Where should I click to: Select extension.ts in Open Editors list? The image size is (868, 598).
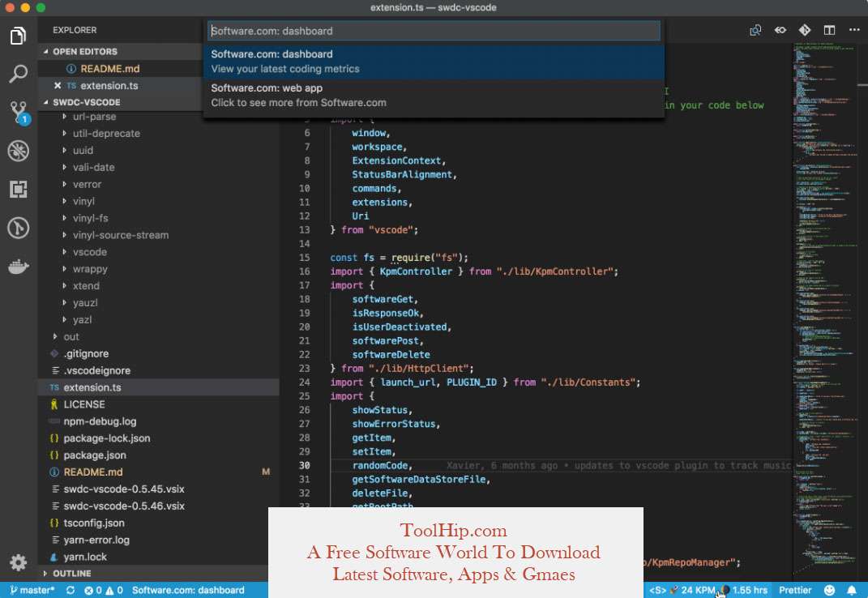109,85
